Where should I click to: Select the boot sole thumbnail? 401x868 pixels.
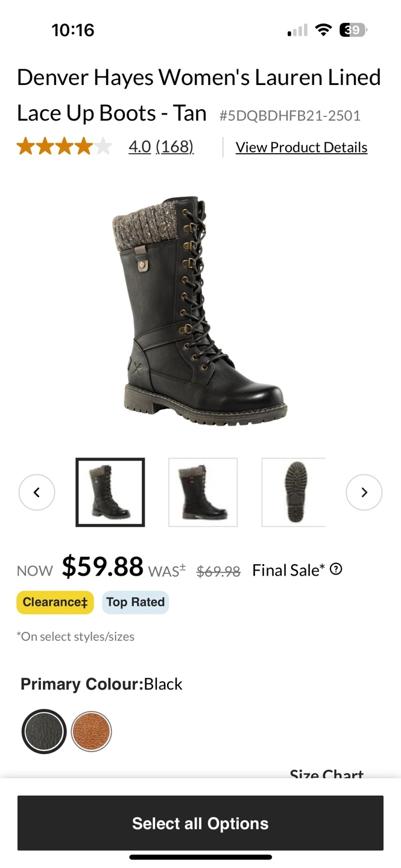pyautogui.click(x=294, y=492)
